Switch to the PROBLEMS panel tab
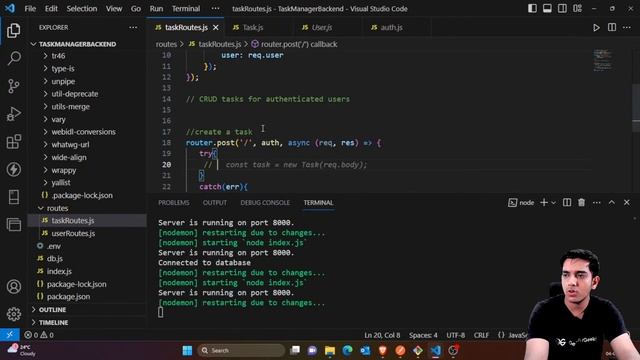 pyautogui.click(x=174, y=202)
